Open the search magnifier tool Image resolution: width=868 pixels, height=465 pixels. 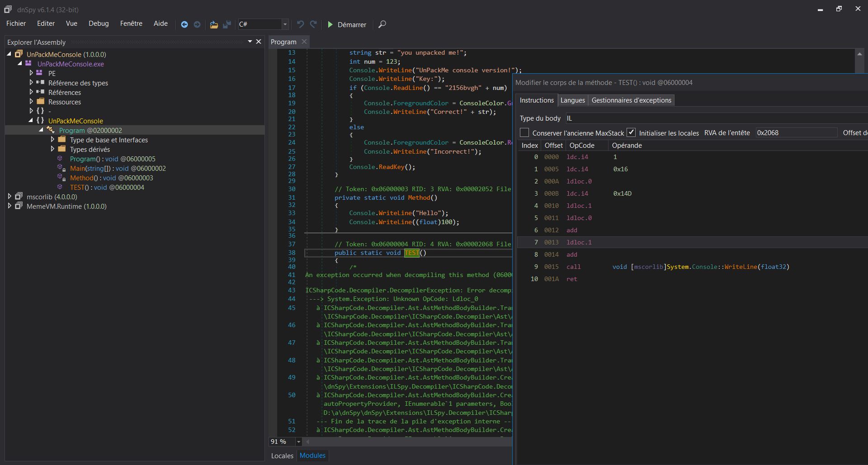pos(382,24)
